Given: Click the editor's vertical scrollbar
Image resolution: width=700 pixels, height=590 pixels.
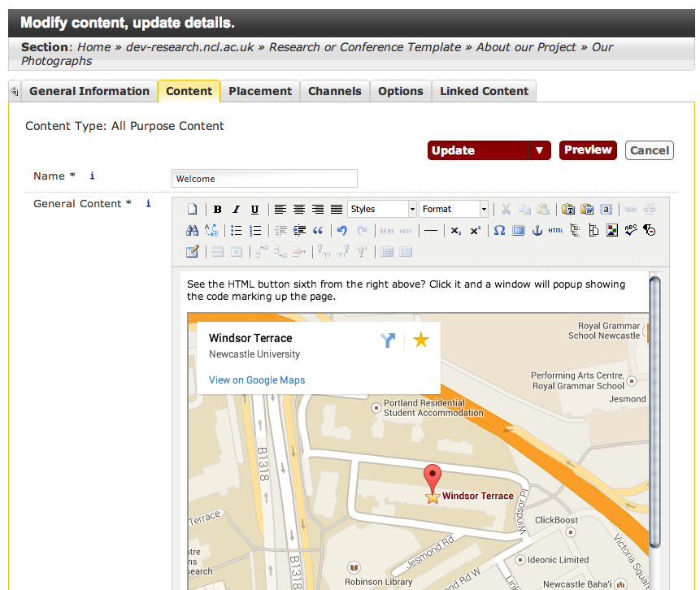Looking at the screenshot, I should pyautogui.click(x=654, y=406).
